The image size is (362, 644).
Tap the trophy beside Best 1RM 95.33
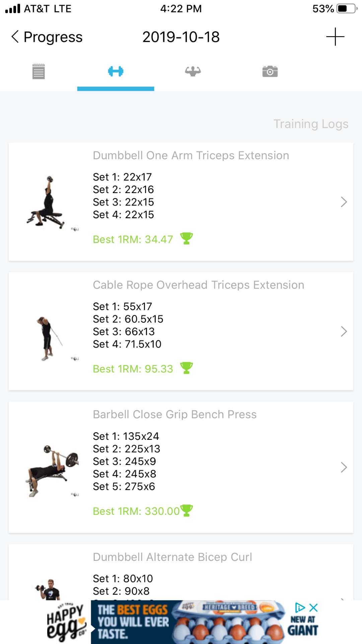point(187,368)
